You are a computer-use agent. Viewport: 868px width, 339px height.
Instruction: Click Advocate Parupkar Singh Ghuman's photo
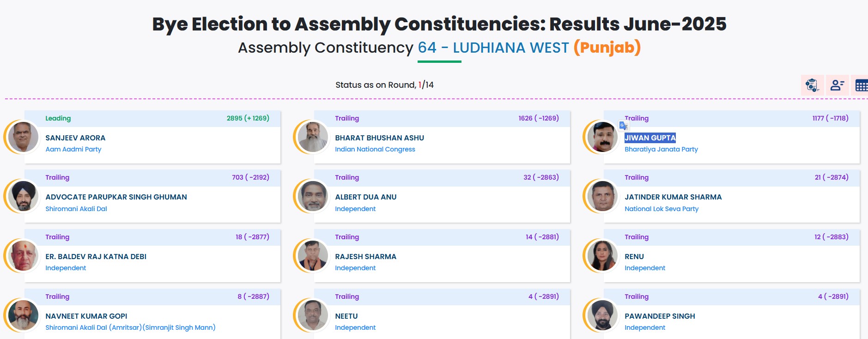tap(22, 197)
